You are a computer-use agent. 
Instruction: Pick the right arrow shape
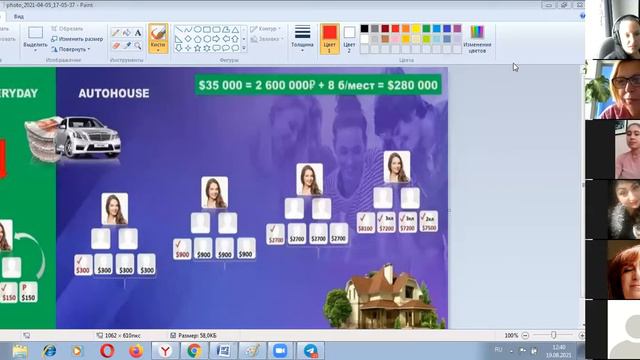(216, 39)
